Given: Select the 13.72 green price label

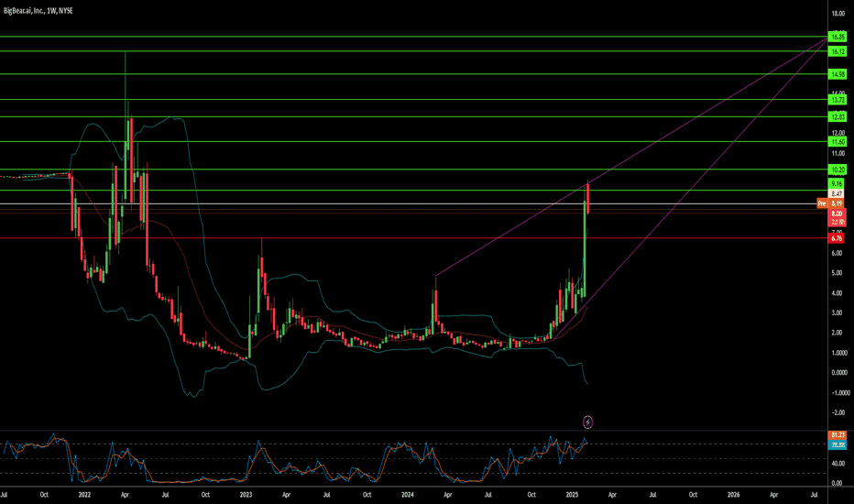Looking at the screenshot, I should (x=838, y=100).
